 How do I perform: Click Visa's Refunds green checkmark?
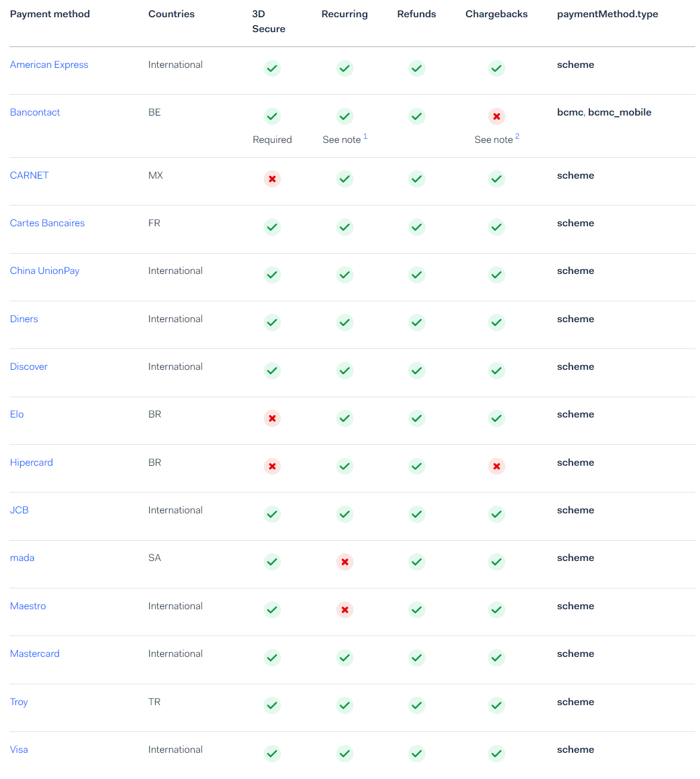click(417, 753)
